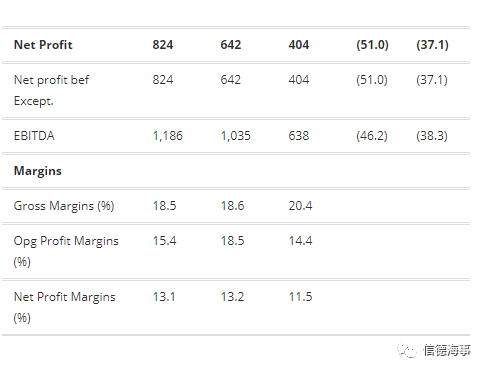This screenshot has height=372, width=486.
Task: Select the EBITDA change (46.2)
Action: pos(372,136)
